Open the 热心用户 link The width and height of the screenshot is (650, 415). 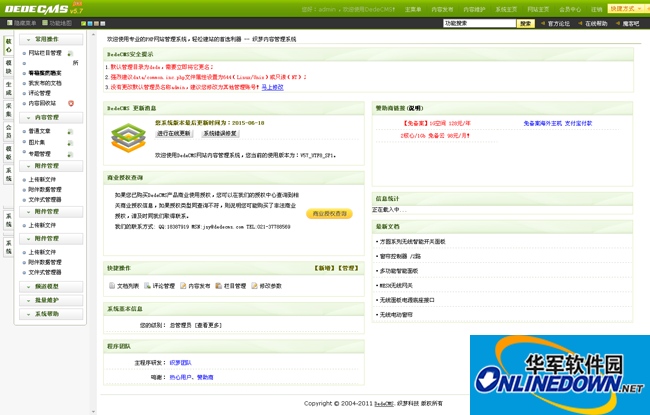click(x=180, y=377)
